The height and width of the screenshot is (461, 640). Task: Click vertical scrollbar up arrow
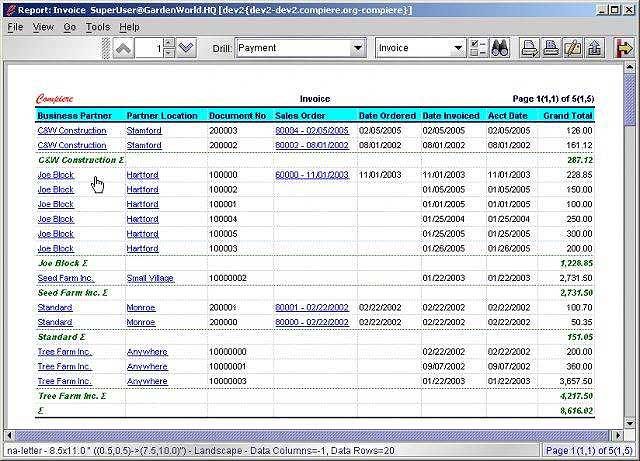click(x=630, y=67)
